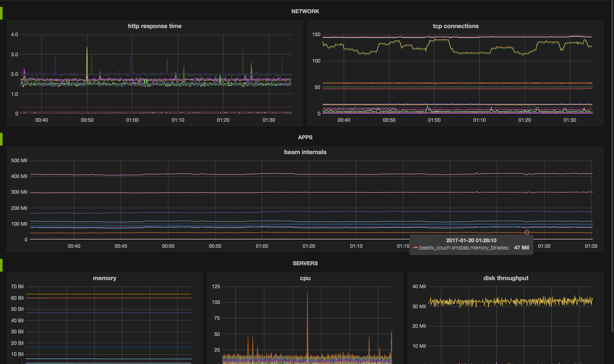
Task: Collapse the NETWORK row title
Action: (305, 11)
